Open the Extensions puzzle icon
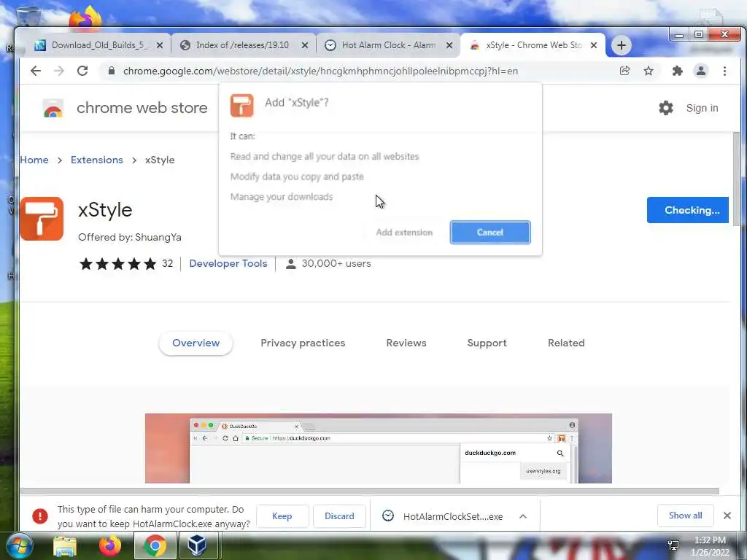 [677, 71]
